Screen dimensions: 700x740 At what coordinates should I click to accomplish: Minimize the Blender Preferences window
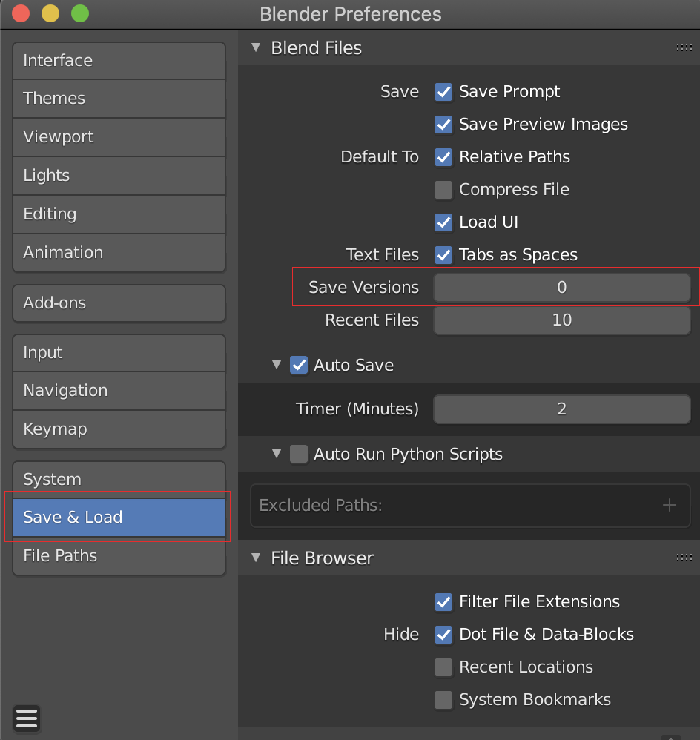[50, 13]
